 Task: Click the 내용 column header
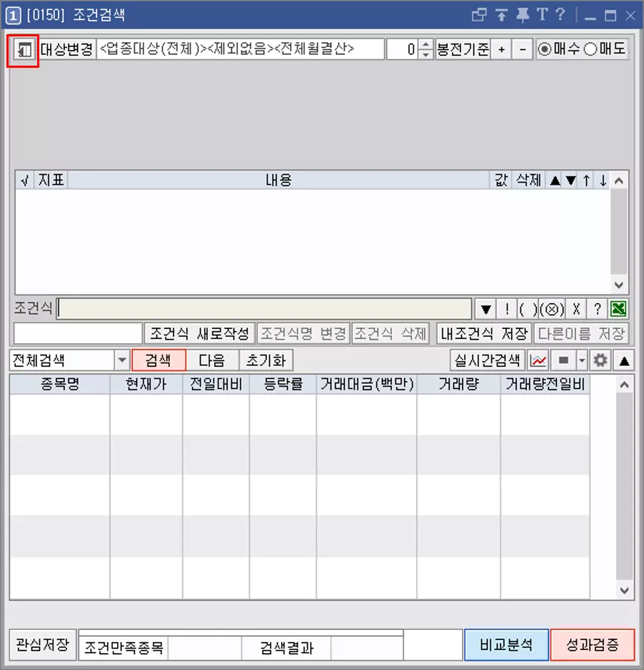click(x=278, y=181)
